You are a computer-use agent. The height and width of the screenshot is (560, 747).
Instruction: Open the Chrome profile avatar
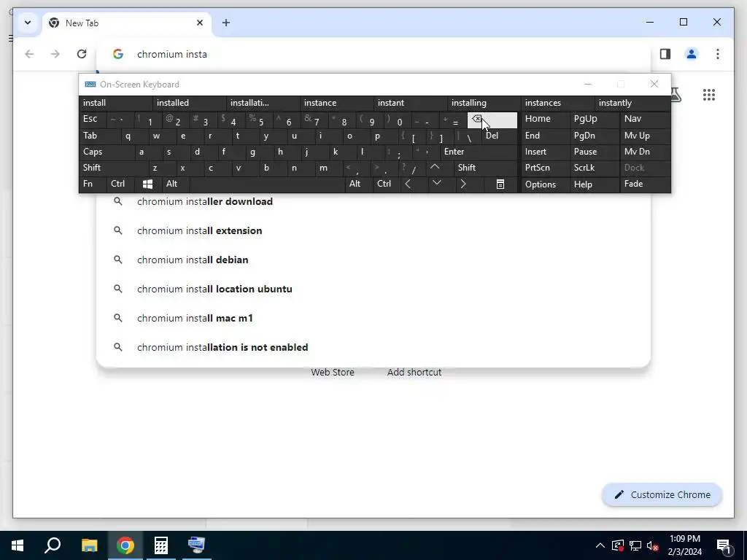692,54
